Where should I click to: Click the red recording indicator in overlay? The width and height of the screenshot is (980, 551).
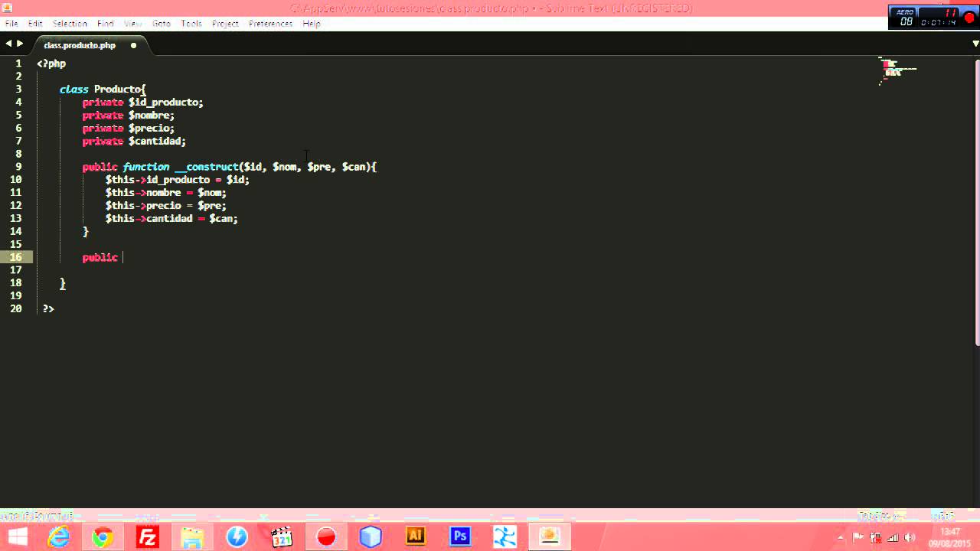tap(969, 18)
